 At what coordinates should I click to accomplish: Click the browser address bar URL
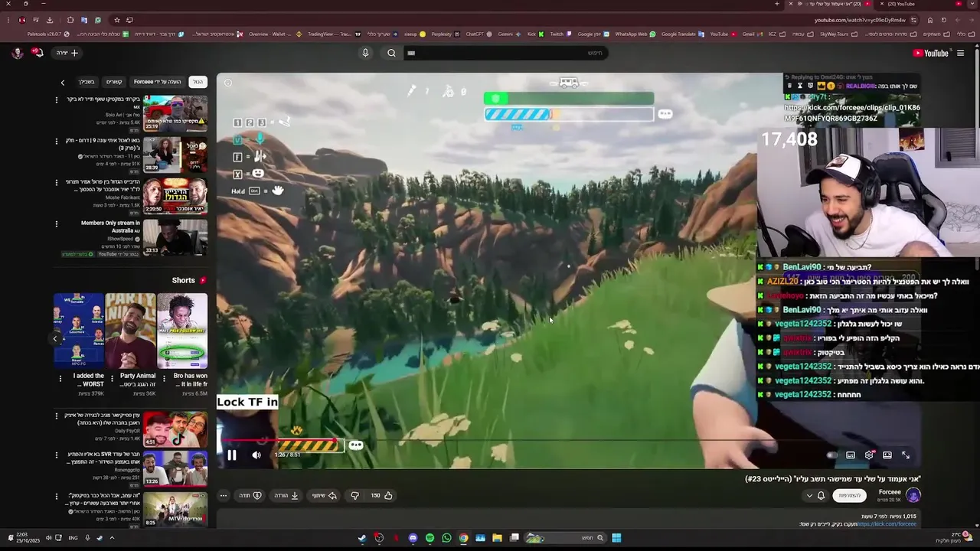860,20
